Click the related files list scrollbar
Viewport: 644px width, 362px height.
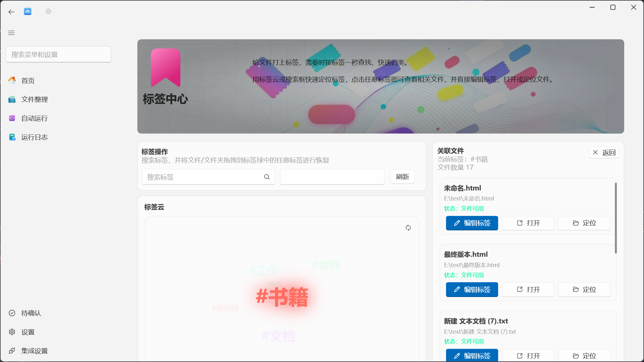coord(616,218)
